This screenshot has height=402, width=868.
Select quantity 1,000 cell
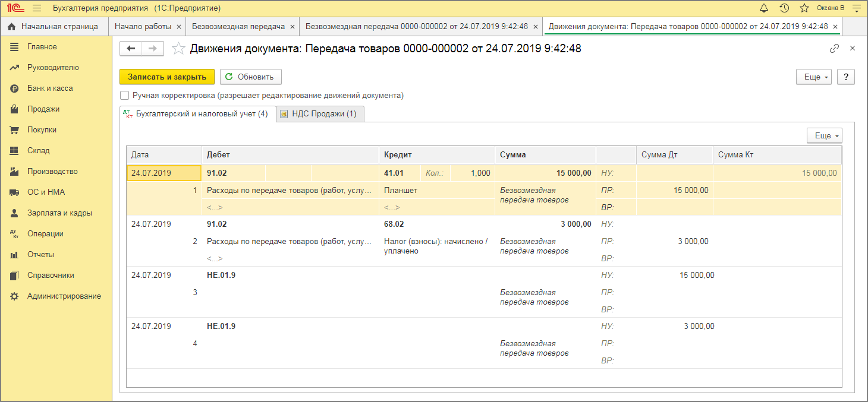point(473,173)
